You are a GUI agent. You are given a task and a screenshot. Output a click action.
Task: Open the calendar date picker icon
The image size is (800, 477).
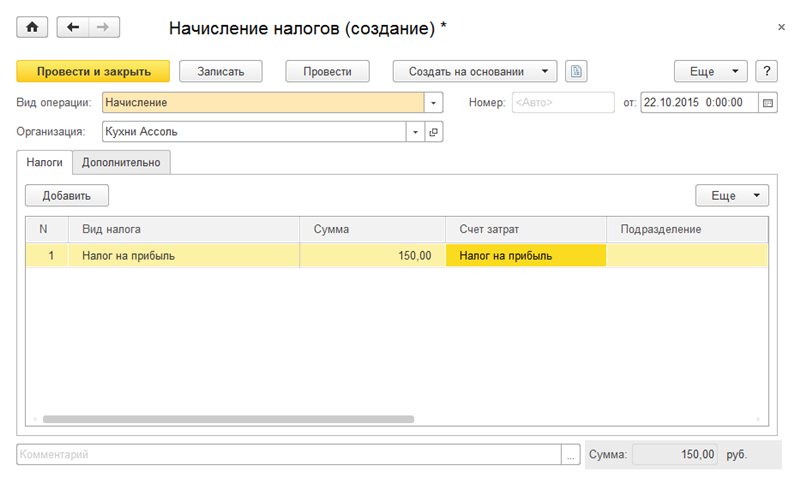[x=768, y=102]
